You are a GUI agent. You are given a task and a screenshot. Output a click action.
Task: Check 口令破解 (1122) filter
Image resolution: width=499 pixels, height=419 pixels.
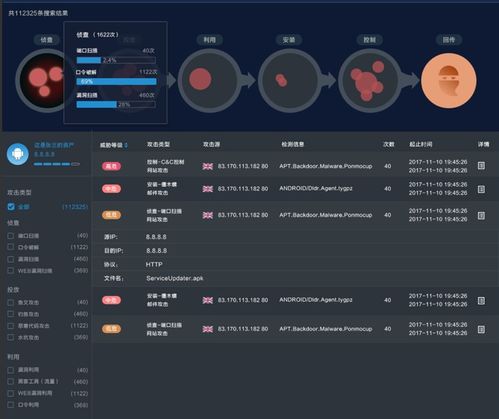click(11, 247)
